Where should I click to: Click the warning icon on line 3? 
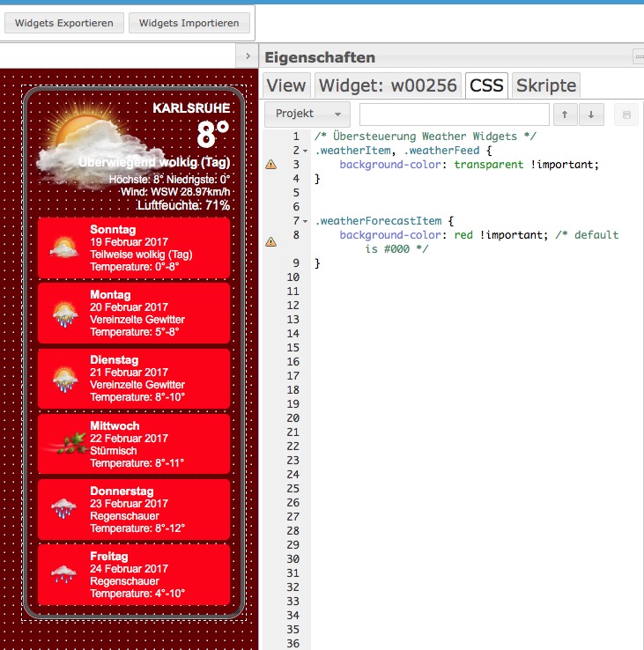[270, 165]
